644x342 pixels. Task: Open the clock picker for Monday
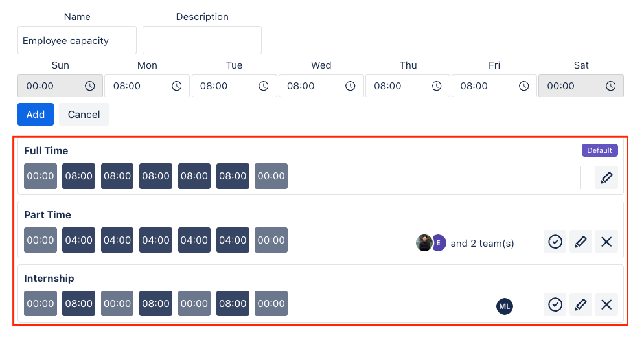pyautogui.click(x=177, y=85)
